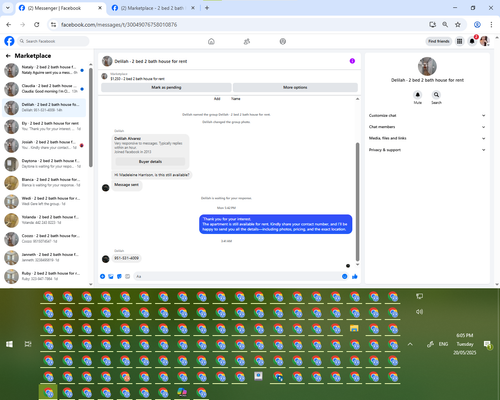
Task: Click the ENG language indicator
Action: point(443,344)
